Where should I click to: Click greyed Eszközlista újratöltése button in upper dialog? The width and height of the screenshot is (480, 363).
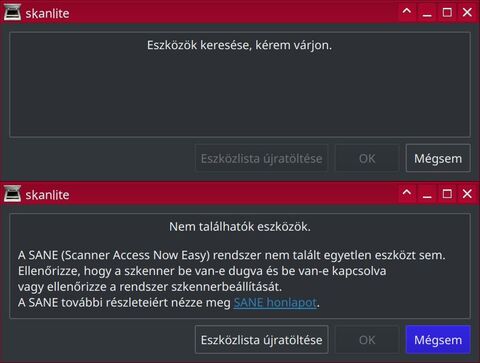[262, 158]
